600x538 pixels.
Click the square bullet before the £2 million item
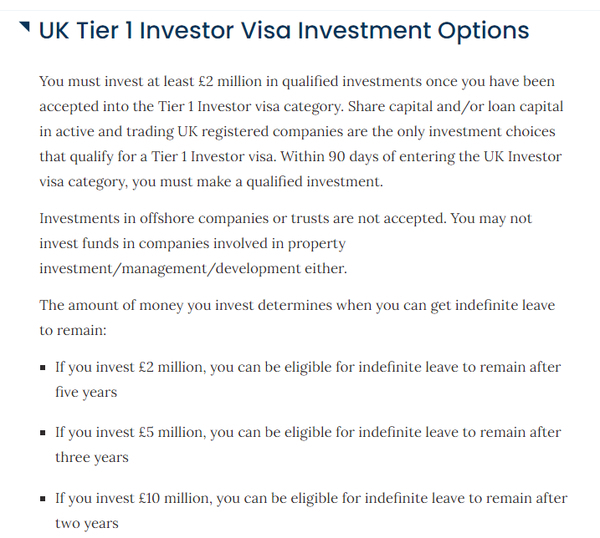tap(42, 368)
